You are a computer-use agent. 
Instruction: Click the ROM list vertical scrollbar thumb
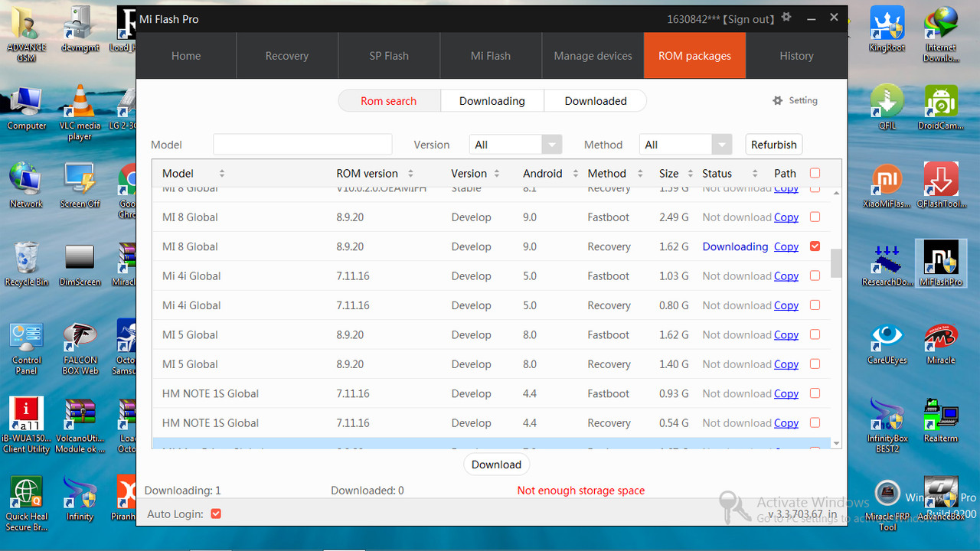point(836,262)
